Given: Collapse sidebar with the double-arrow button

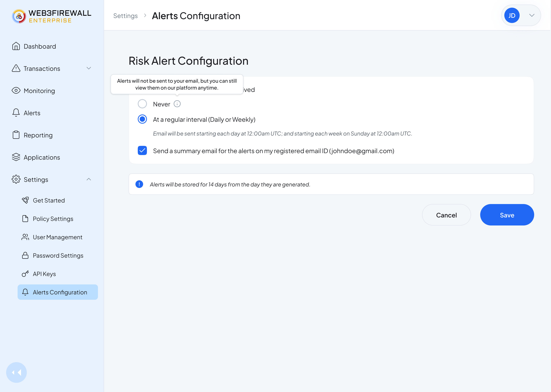Looking at the screenshot, I should pos(16,372).
